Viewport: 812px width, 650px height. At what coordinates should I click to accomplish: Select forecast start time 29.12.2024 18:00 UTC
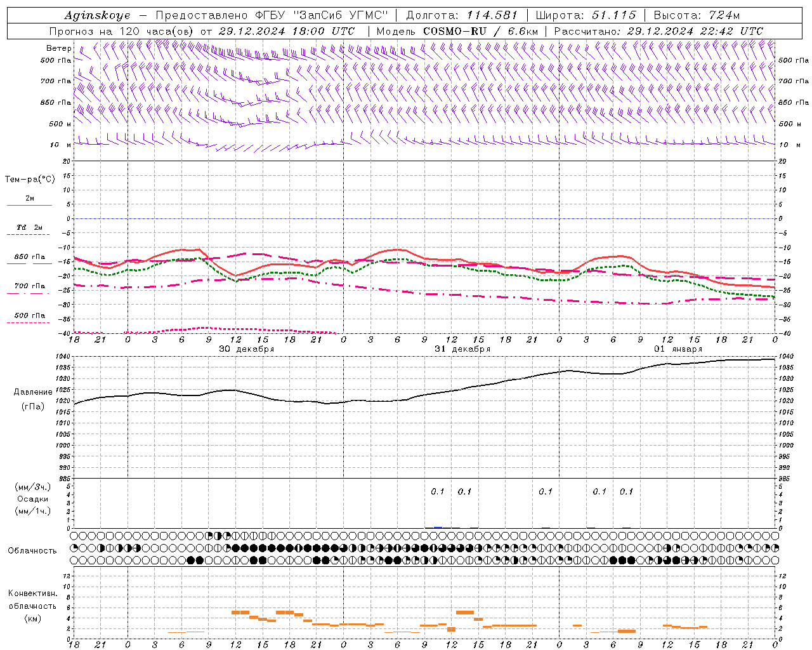287,31
